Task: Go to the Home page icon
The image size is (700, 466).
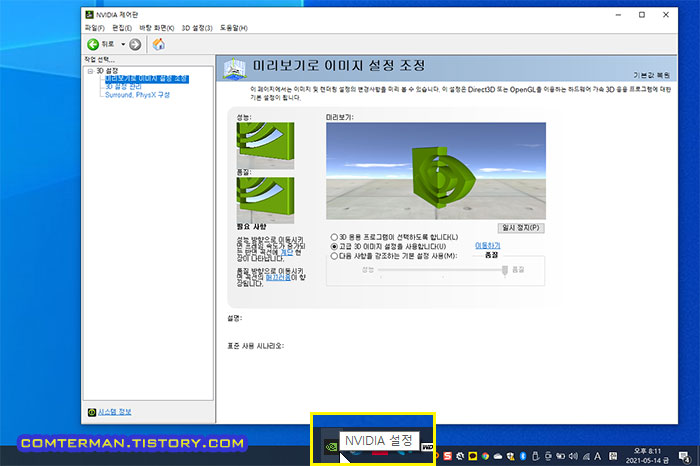Action: pyautogui.click(x=158, y=44)
